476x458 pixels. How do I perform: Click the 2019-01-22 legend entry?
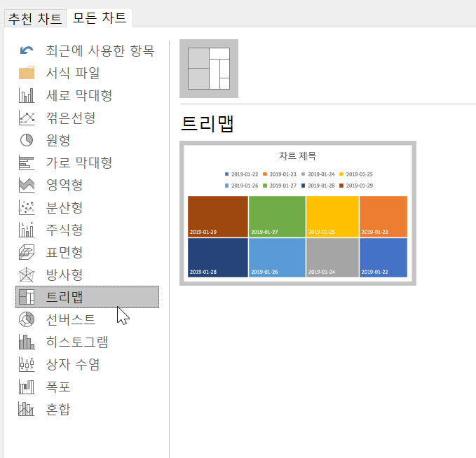242,174
